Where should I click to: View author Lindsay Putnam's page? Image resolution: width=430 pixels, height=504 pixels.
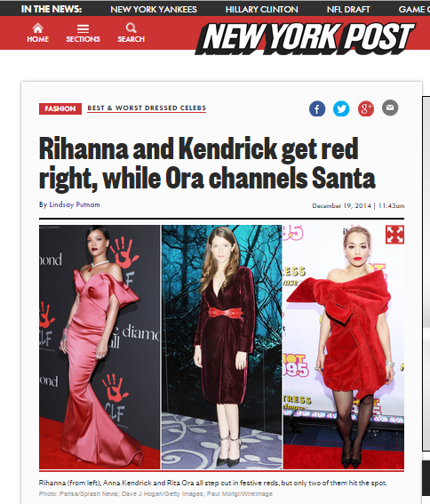click(75, 204)
